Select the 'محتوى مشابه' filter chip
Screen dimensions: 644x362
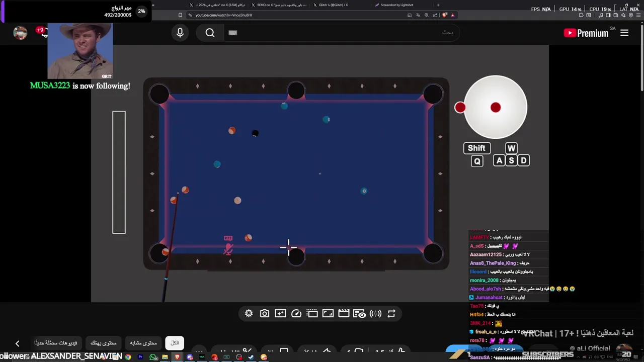coord(143,343)
